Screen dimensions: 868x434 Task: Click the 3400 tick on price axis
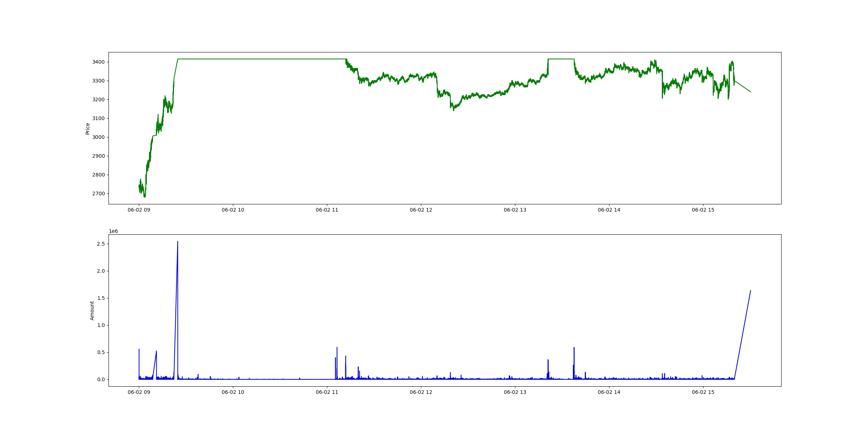point(98,62)
